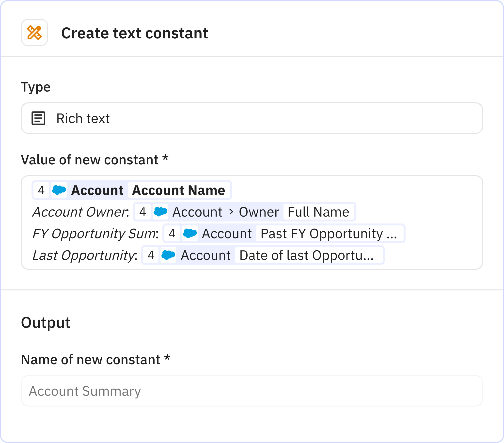
Task: Select the Account Name variable pill
Action: [x=132, y=190]
